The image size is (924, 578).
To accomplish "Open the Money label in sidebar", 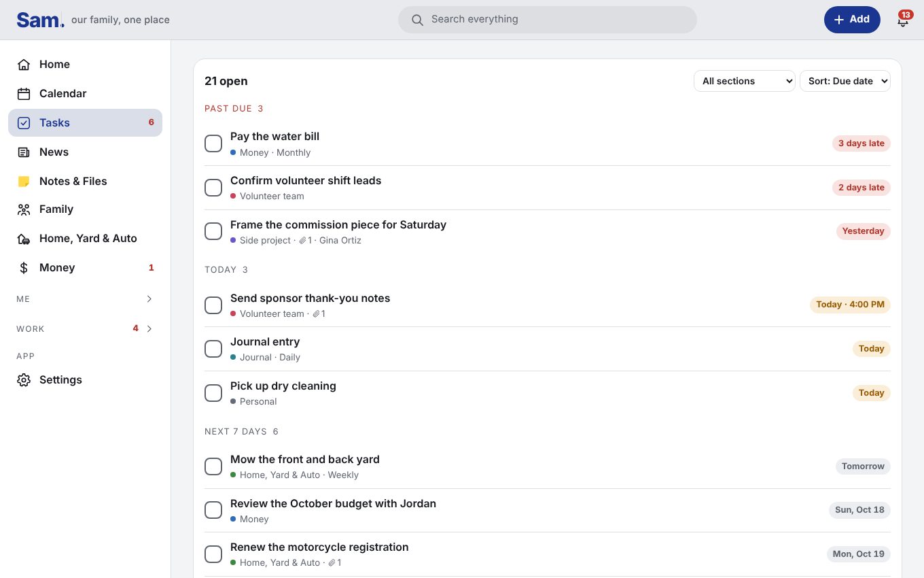I will (57, 268).
